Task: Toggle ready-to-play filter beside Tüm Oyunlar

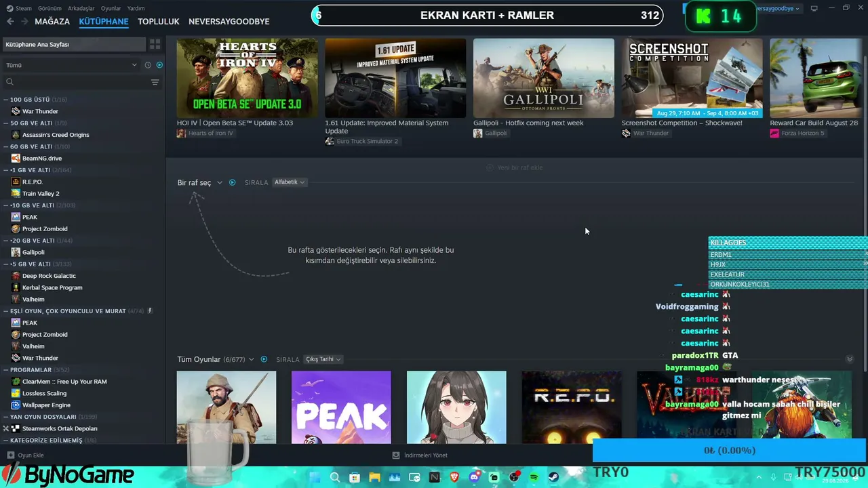Action: [x=264, y=359]
